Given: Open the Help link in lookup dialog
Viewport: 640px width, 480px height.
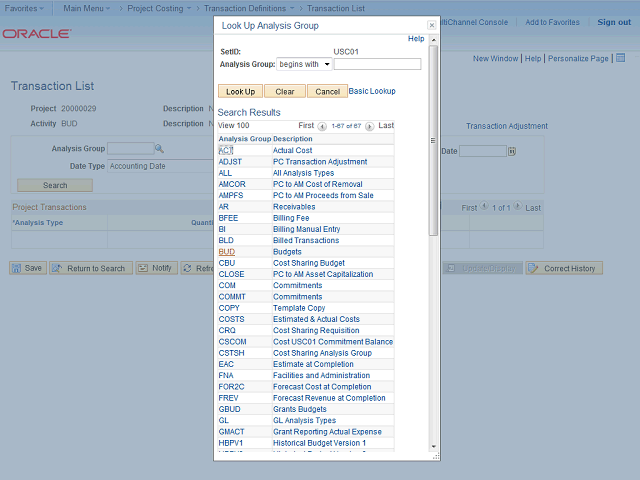Looking at the screenshot, I should [416, 38].
